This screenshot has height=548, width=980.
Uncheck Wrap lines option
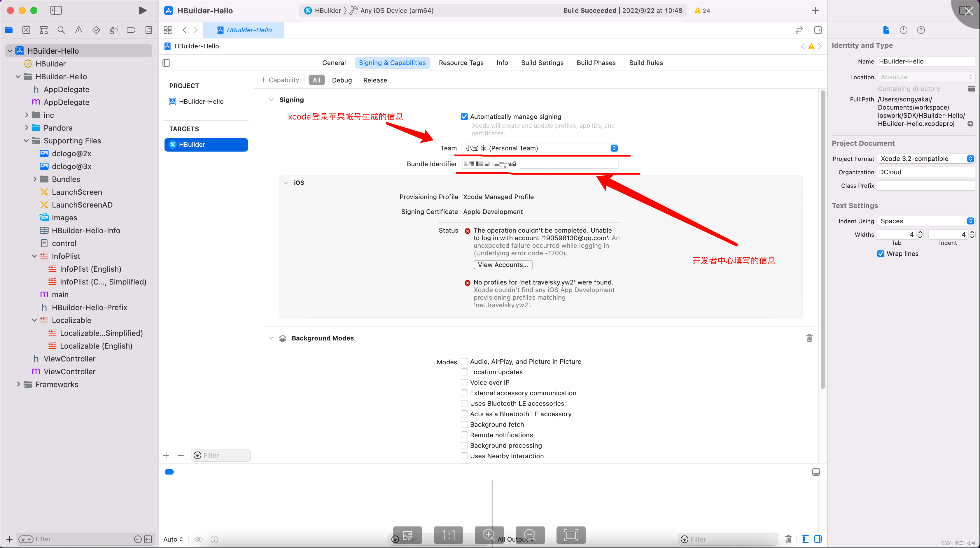tap(881, 254)
